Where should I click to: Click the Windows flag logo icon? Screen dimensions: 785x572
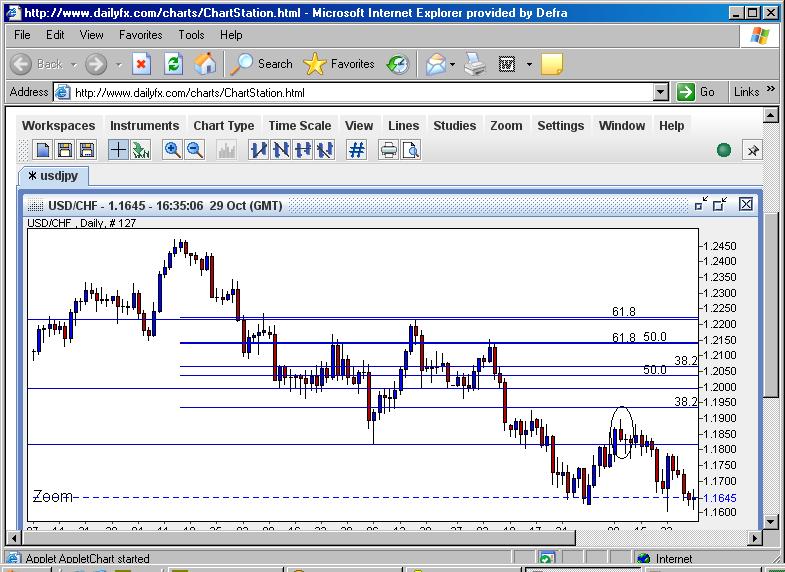pyautogui.click(x=759, y=36)
